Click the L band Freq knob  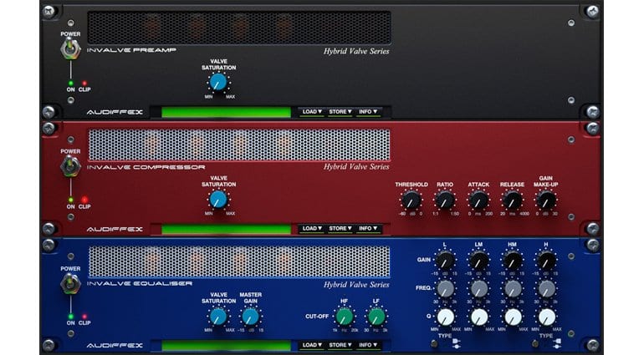[445, 289]
